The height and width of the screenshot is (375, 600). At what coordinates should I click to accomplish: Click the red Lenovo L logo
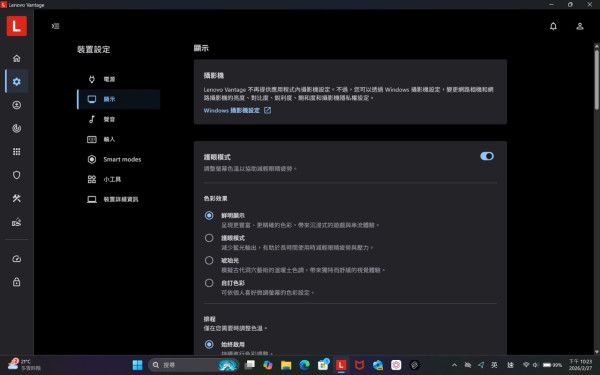click(16, 26)
